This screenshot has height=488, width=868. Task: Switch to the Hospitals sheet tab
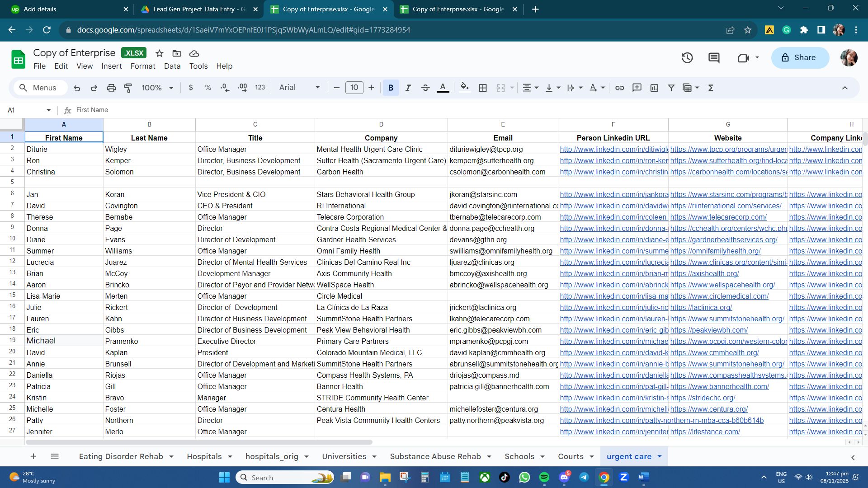pos(204,457)
